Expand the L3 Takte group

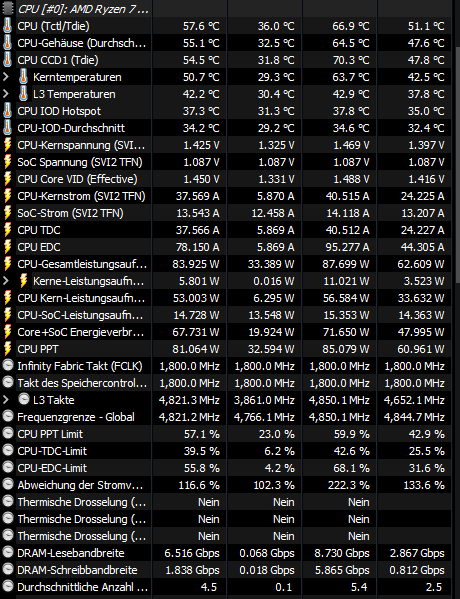(6, 400)
